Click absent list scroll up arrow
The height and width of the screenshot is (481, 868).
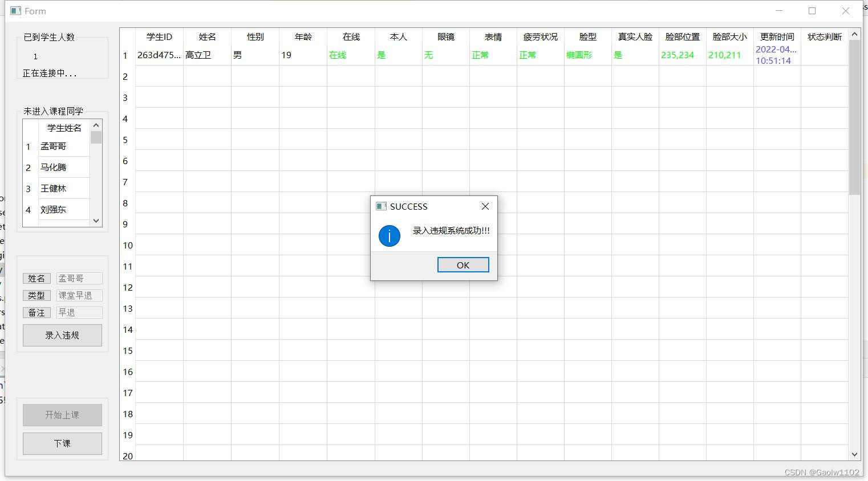click(96, 125)
